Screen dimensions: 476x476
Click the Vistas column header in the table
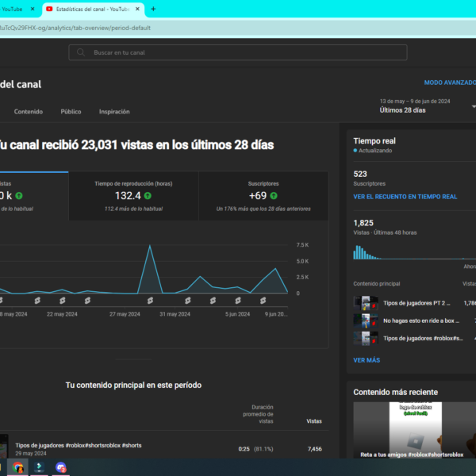point(314,421)
